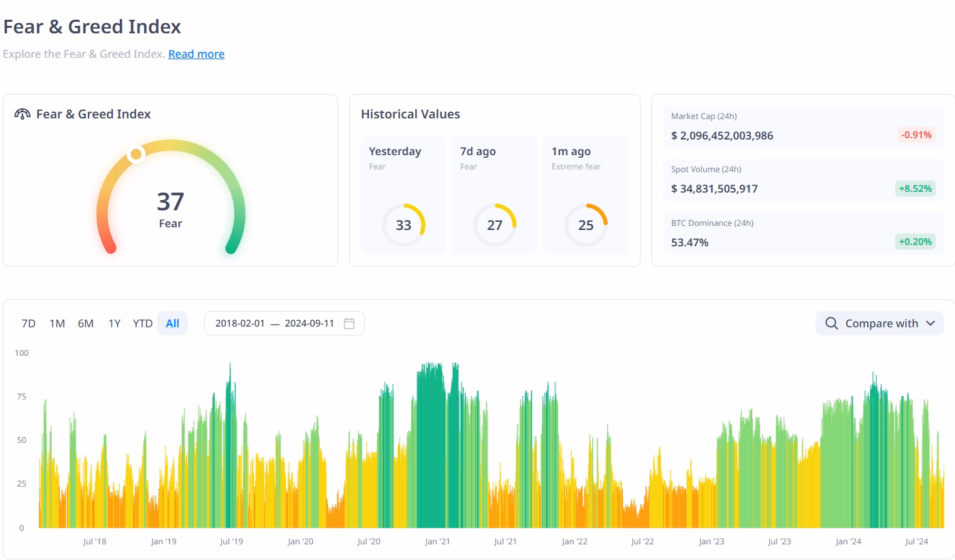Open the Read more link
Screen dimensions: 955x560
pos(196,54)
